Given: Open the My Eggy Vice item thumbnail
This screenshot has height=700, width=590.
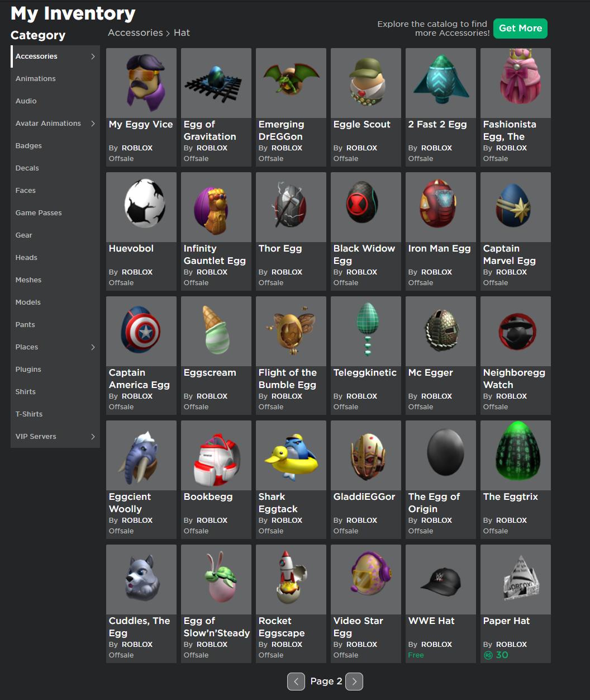Looking at the screenshot, I should pos(141,83).
